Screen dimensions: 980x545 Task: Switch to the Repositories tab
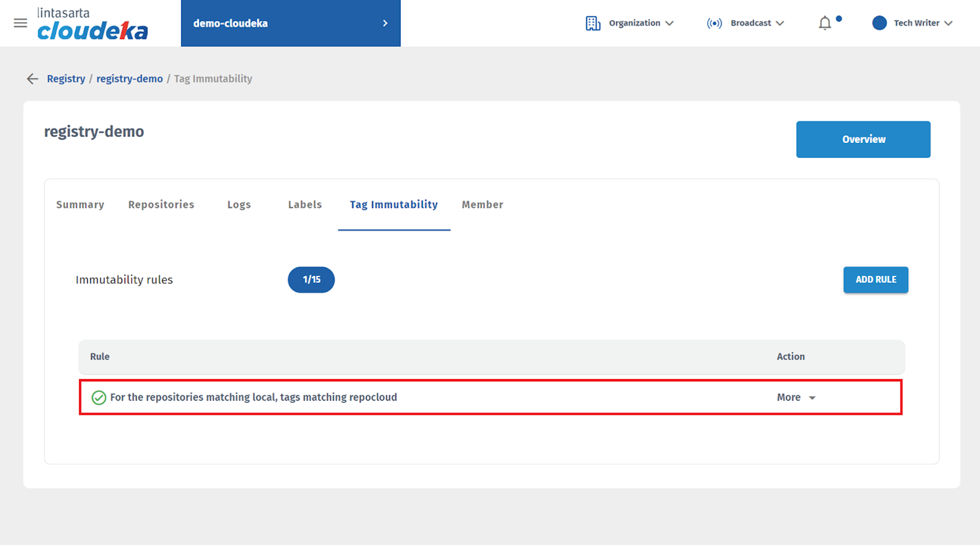pyautogui.click(x=161, y=204)
